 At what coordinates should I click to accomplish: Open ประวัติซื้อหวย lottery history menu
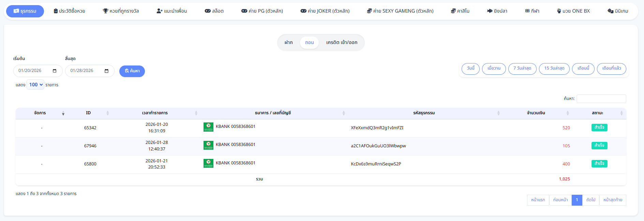tap(70, 11)
